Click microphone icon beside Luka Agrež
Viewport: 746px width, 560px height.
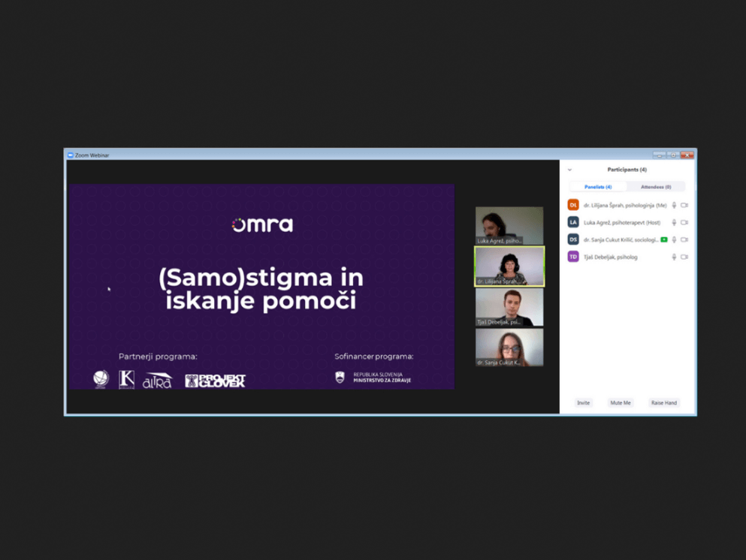pyautogui.click(x=674, y=222)
